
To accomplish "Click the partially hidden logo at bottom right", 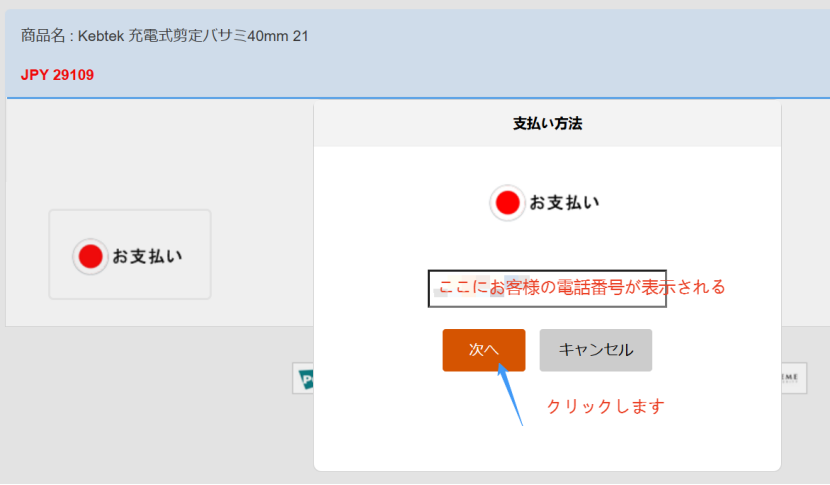I will click(x=793, y=377).
